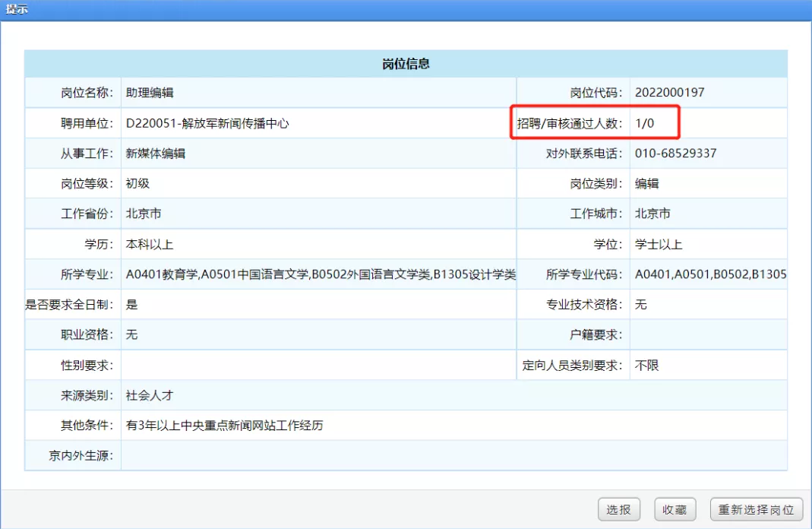The image size is (812, 529).
Task: Click the 选报 button
Action: pyautogui.click(x=618, y=509)
